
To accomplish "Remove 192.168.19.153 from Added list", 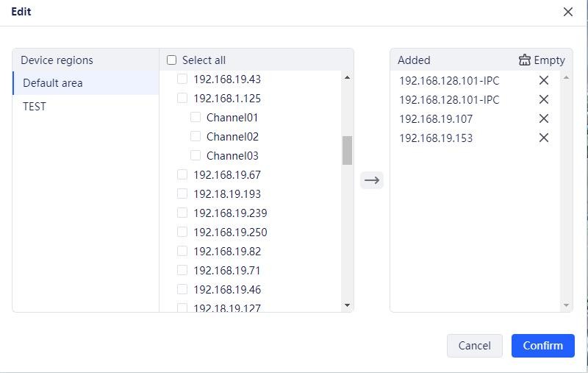I will point(544,138).
